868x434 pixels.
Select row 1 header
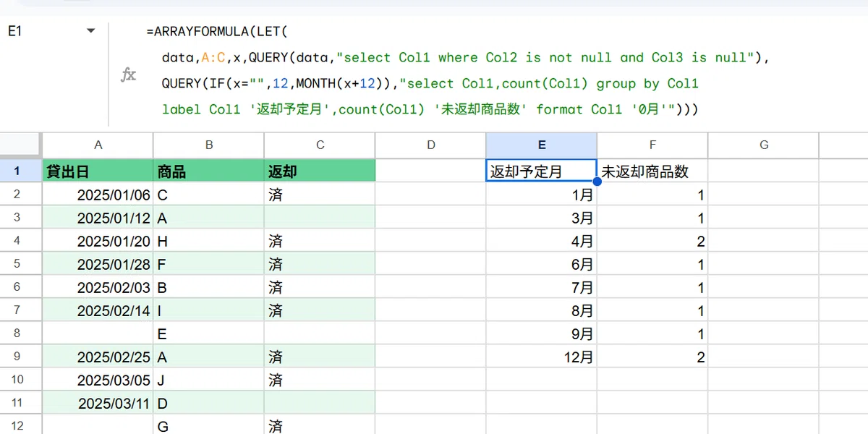click(x=19, y=171)
